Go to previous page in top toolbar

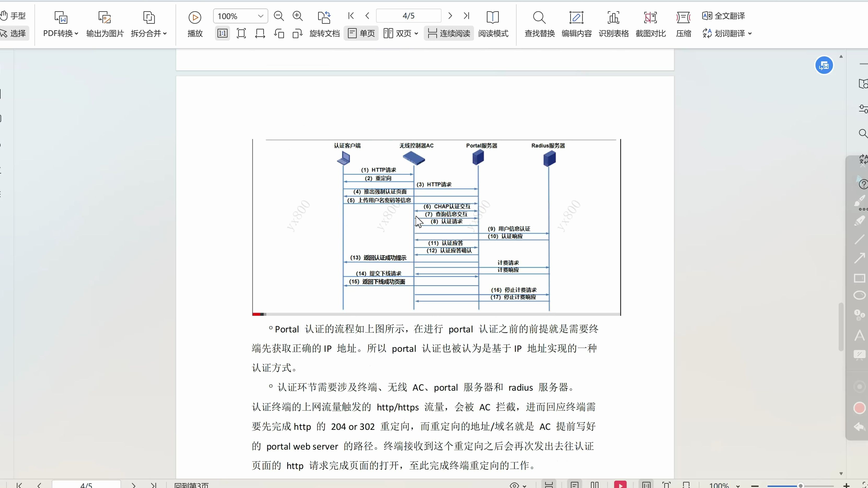pyautogui.click(x=367, y=15)
